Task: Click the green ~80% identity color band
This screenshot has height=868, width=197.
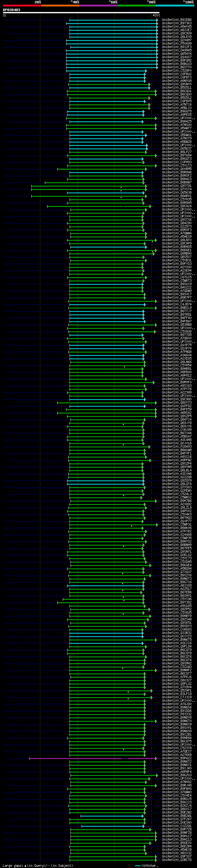Action: [137, 6]
